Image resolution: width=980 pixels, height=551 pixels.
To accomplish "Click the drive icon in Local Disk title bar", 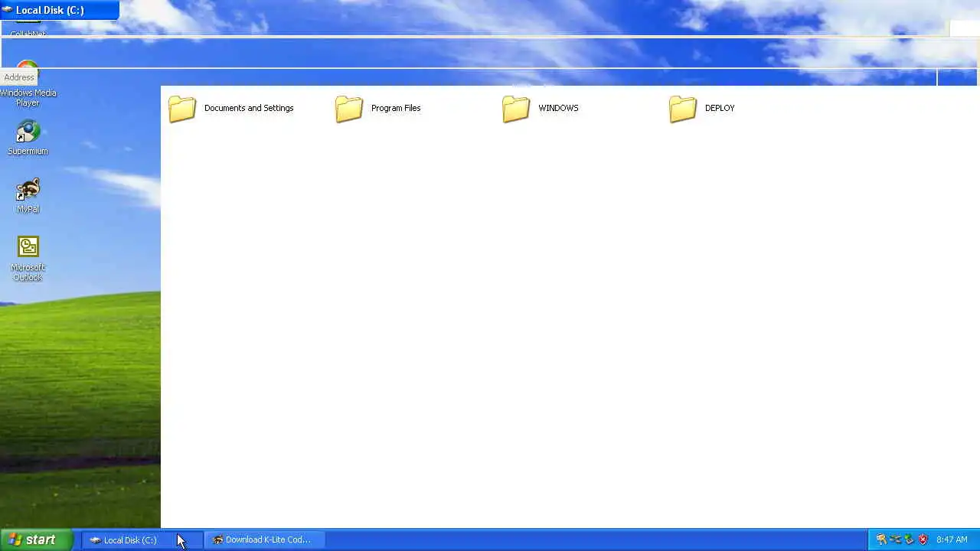I will (x=7, y=10).
